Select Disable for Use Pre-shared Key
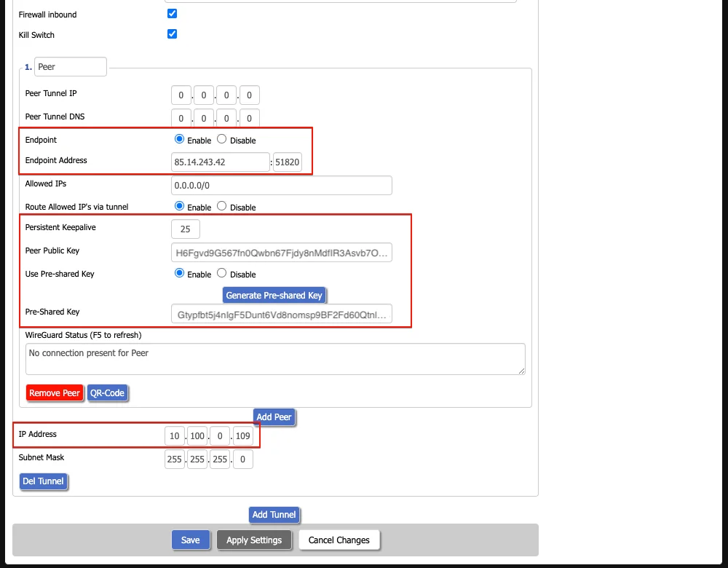 click(x=222, y=273)
